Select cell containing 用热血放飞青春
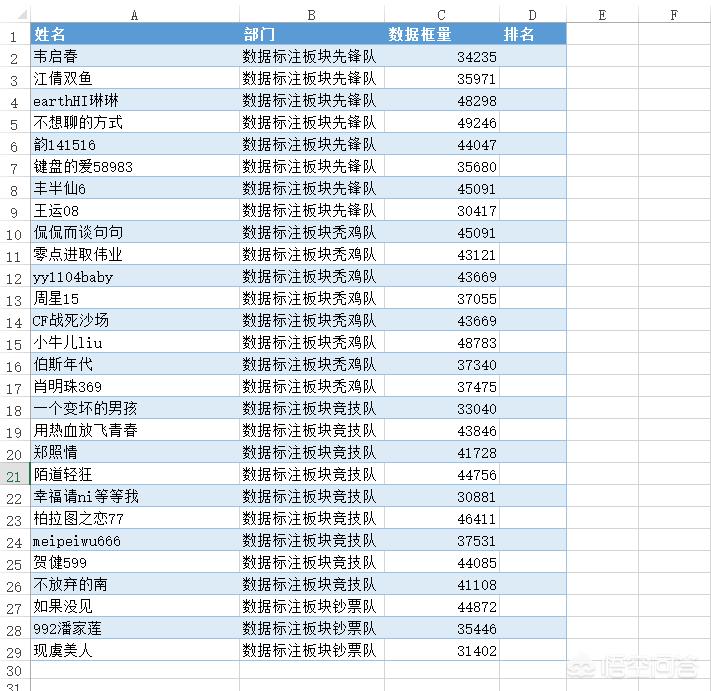711x691 pixels. point(135,430)
